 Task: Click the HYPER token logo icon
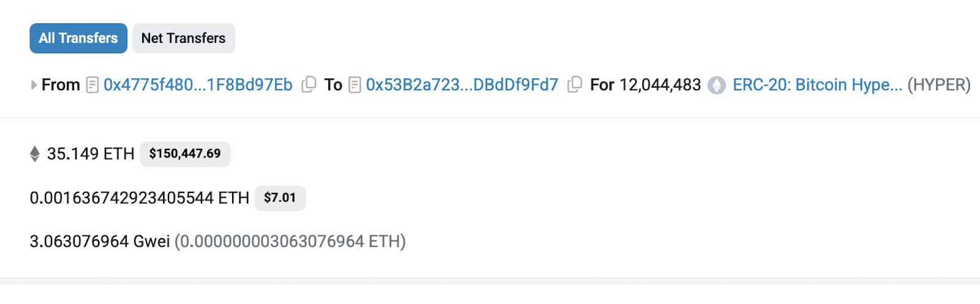[717, 85]
